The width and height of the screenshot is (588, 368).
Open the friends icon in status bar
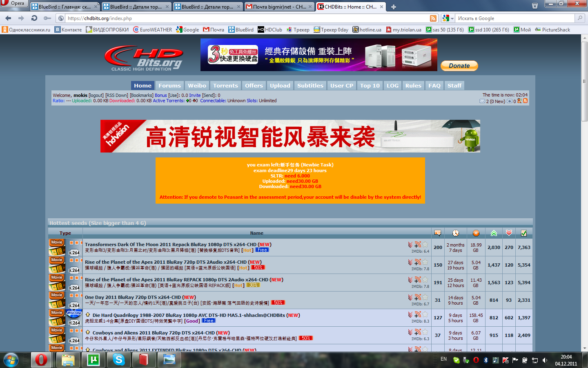519,101
